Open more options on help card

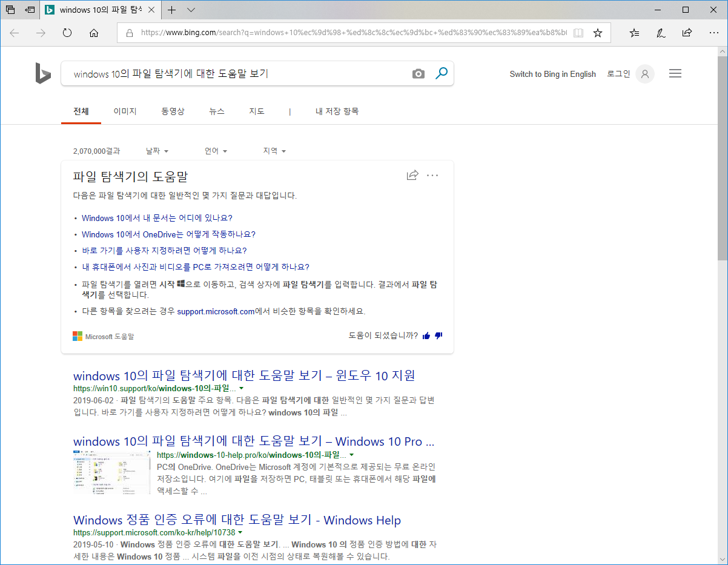pos(432,176)
